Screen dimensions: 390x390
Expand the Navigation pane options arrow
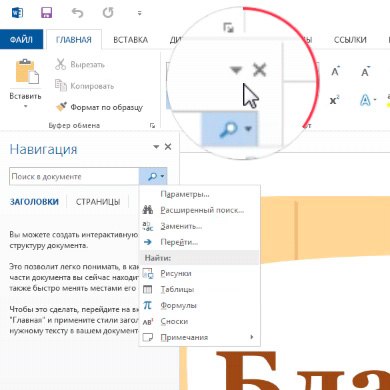point(156,147)
